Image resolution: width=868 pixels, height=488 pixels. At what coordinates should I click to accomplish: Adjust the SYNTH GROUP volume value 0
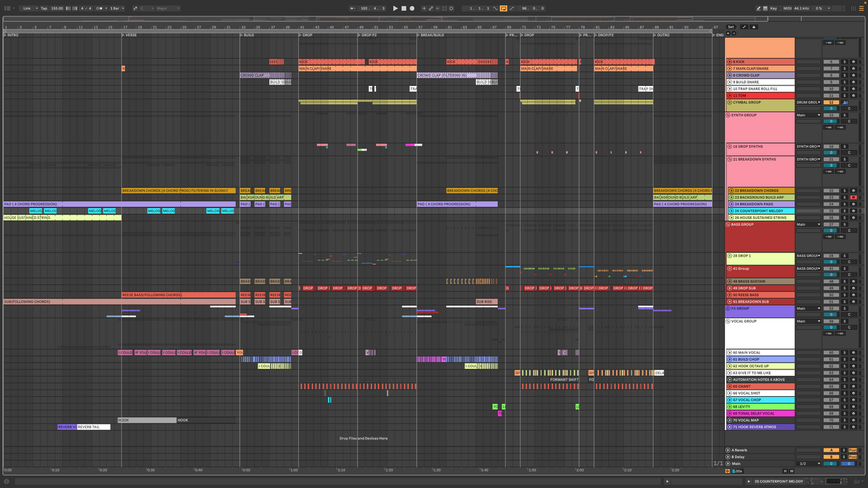[831, 122]
